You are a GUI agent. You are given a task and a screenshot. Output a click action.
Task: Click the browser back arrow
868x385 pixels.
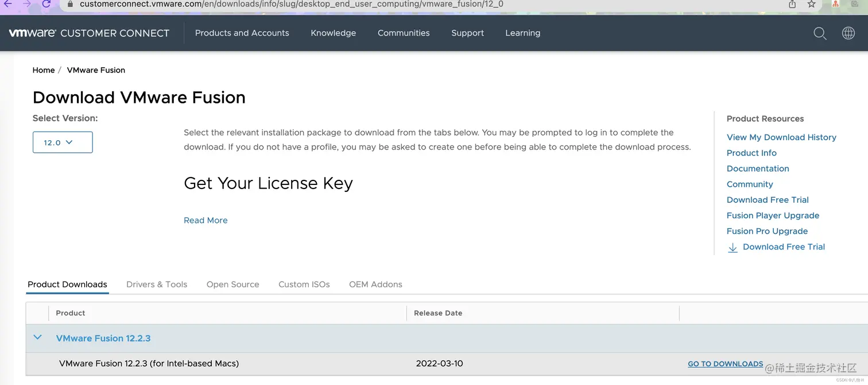(x=7, y=4)
